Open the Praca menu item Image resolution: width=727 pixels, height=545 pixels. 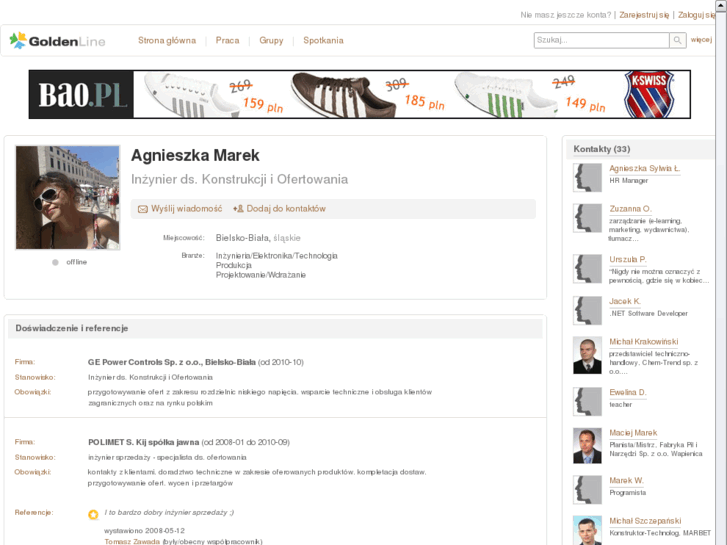point(227,40)
